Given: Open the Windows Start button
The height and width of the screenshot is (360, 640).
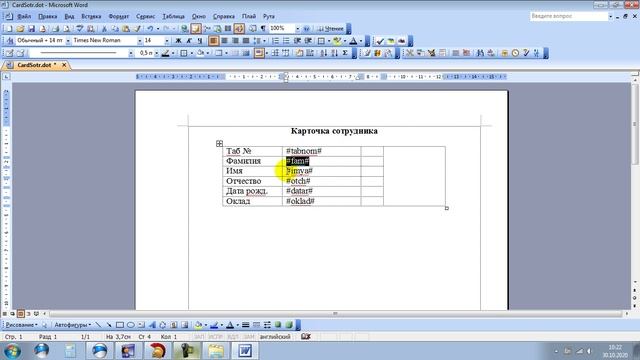Looking at the screenshot, I should click(13, 351).
